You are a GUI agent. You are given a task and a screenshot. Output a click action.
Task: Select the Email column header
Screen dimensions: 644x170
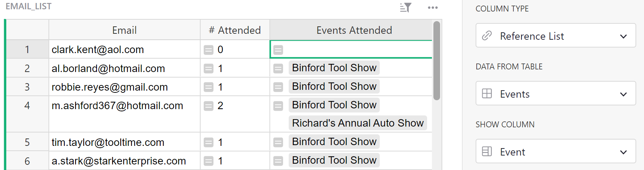click(x=124, y=30)
